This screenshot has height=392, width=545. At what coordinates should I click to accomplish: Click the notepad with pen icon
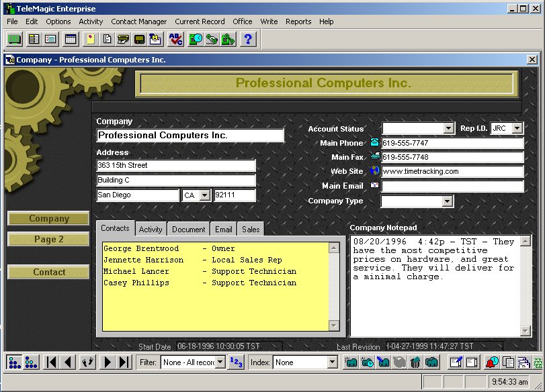point(456,362)
